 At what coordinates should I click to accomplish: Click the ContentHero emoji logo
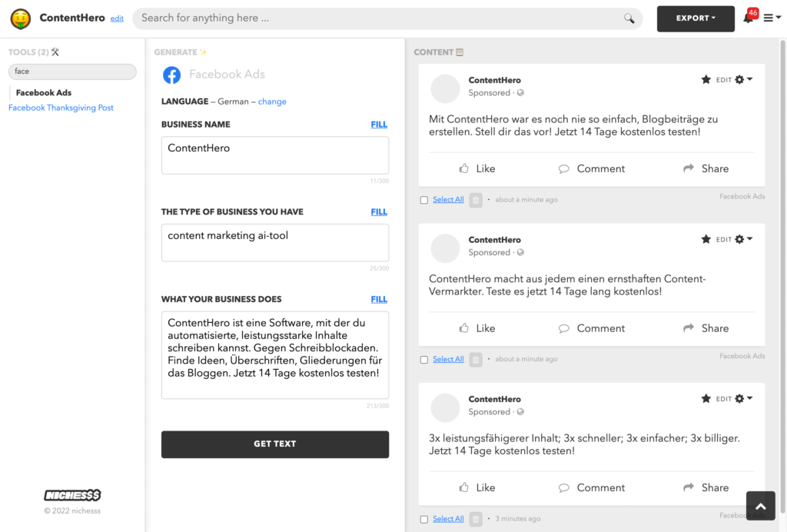click(21, 18)
